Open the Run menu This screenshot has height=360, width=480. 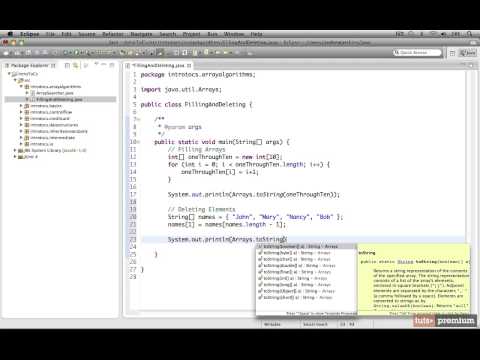212,34
